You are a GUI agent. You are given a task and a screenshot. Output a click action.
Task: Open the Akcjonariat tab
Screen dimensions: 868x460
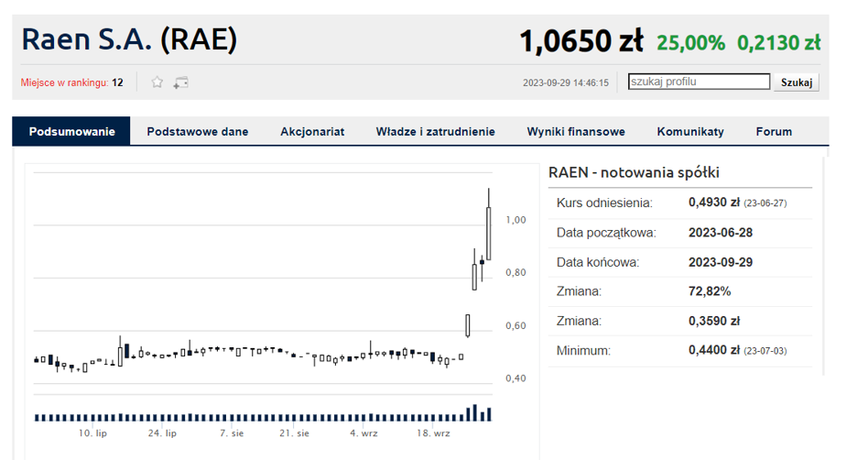(x=312, y=131)
